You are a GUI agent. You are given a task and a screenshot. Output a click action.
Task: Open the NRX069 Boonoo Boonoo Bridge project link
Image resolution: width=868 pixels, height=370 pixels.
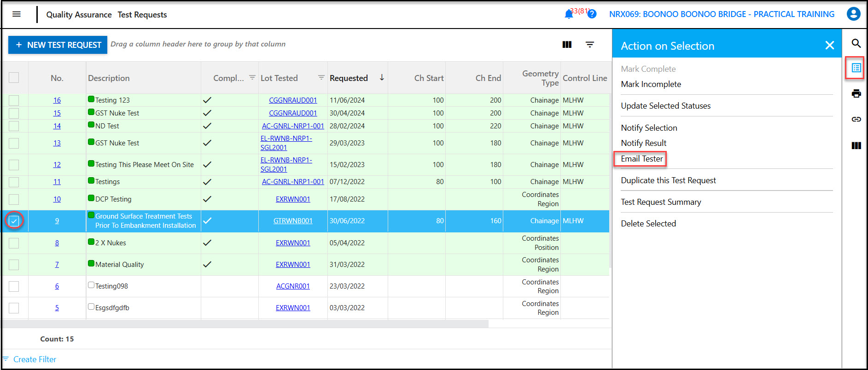tap(722, 14)
